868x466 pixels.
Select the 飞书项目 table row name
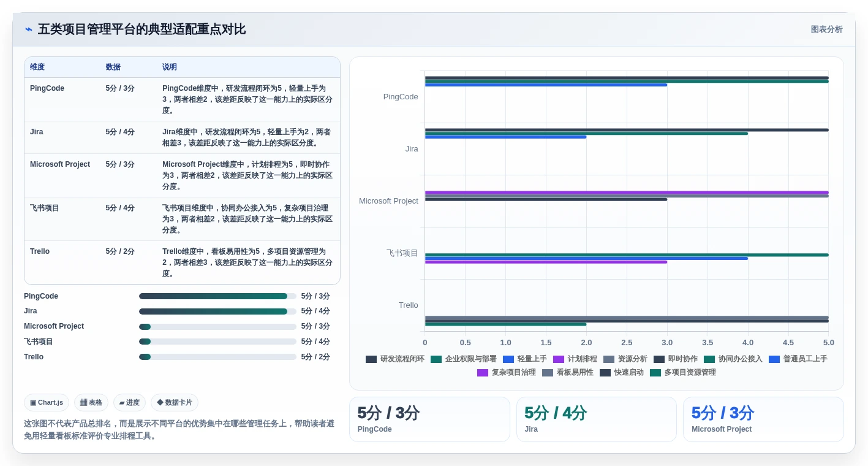45,208
